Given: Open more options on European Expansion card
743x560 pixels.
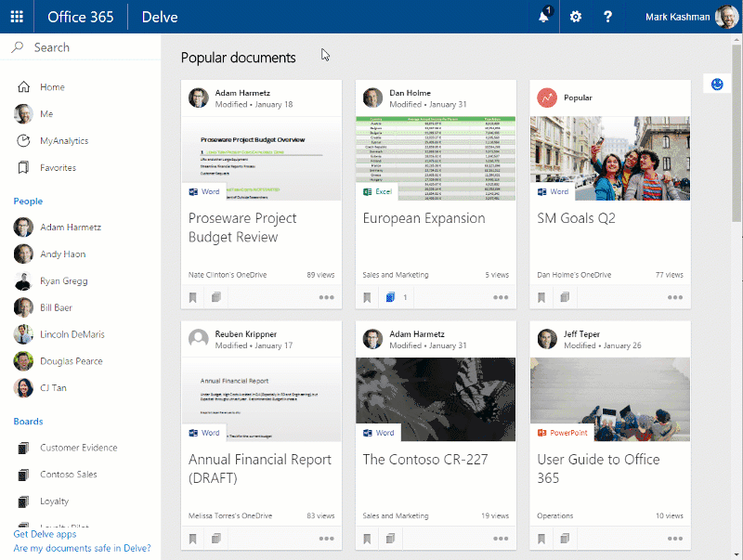Looking at the screenshot, I should point(501,297).
